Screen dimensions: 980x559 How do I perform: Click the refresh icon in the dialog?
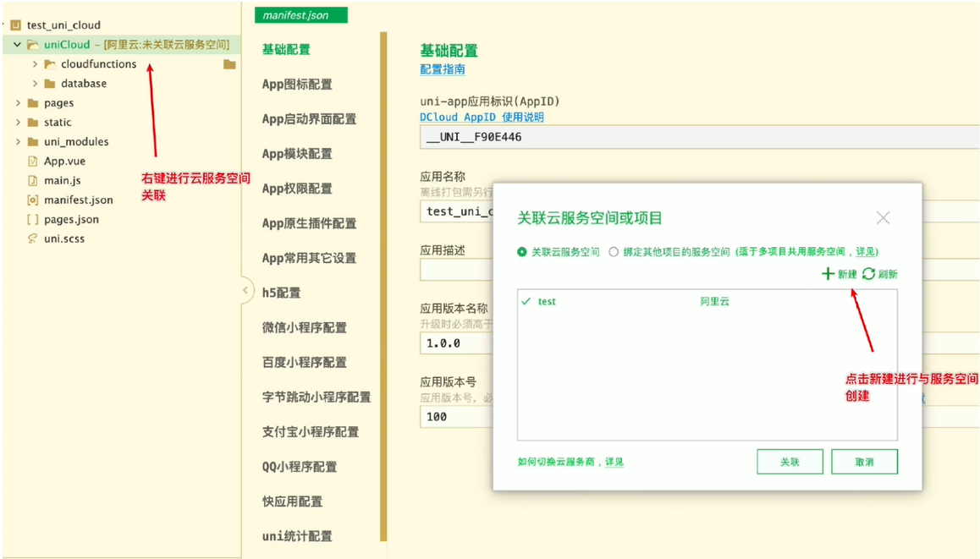pyautogui.click(x=869, y=274)
